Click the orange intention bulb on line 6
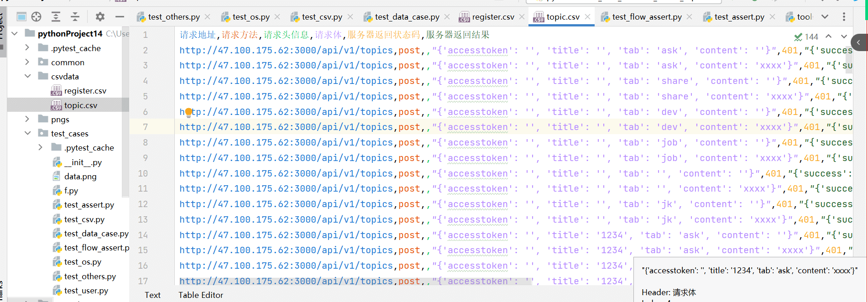Viewport: 868px width, 302px height. (x=189, y=112)
